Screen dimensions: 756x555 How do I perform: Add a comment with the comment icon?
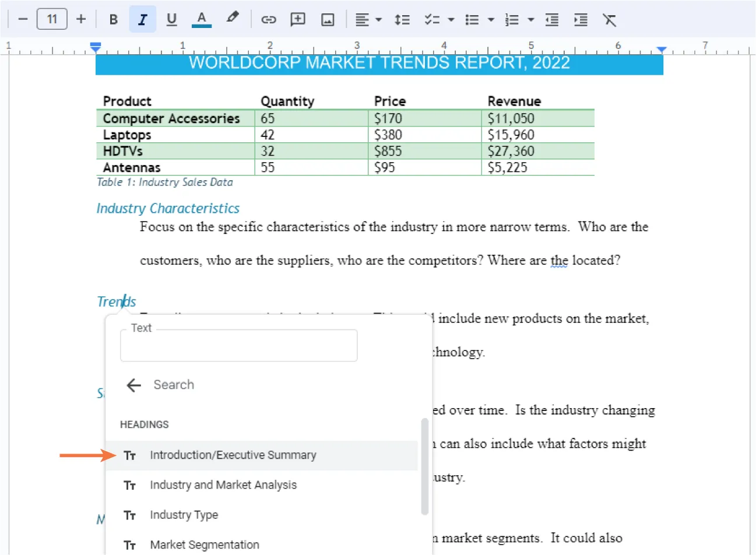coord(298,19)
